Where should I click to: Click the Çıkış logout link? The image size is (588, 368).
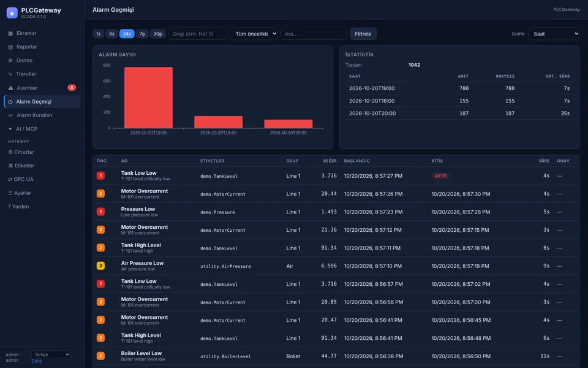[x=36, y=361]
